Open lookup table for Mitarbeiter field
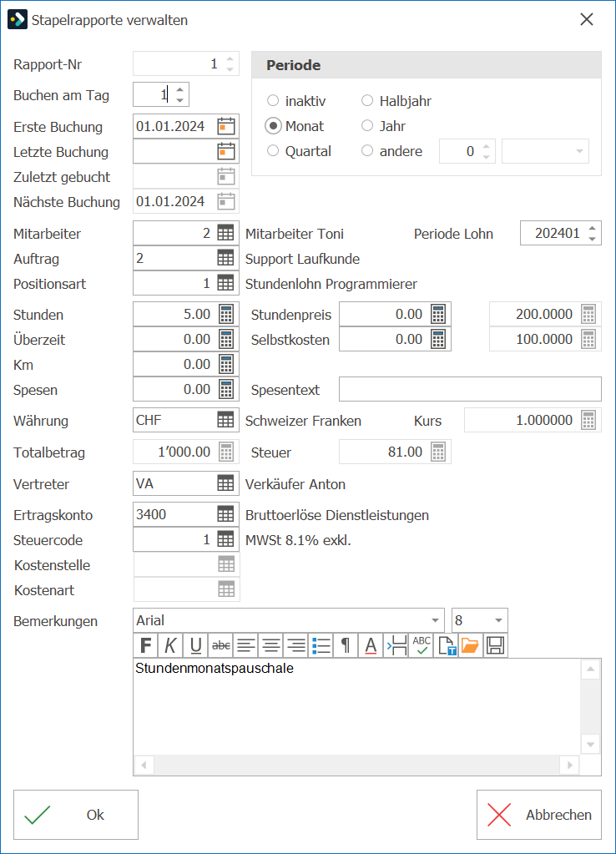This screenshot has width=616, height=854. tap(225, 233)
